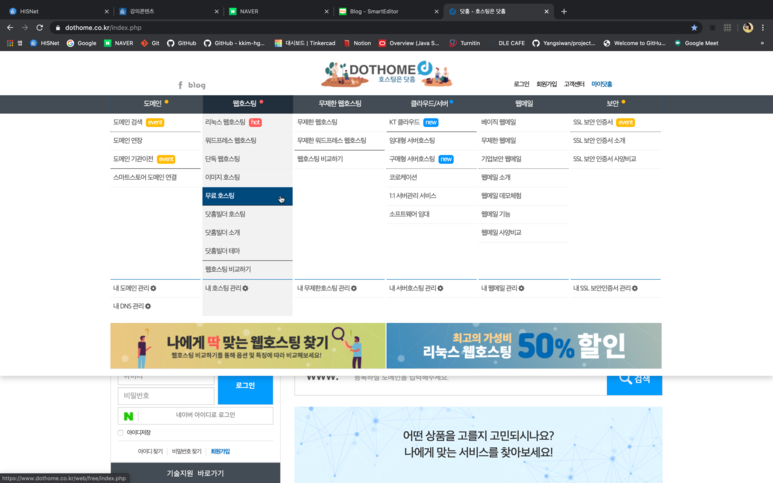Open the Google Meet bookmark

[696, 43]
